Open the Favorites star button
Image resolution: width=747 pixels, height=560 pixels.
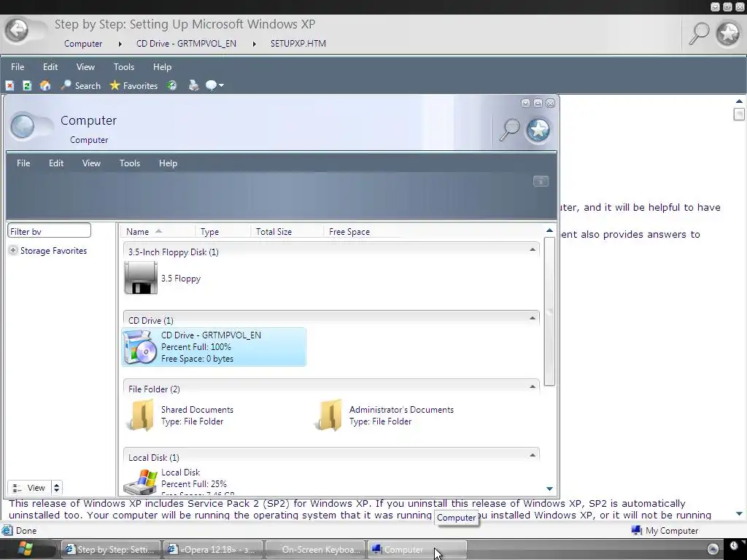tap(133, 86)
